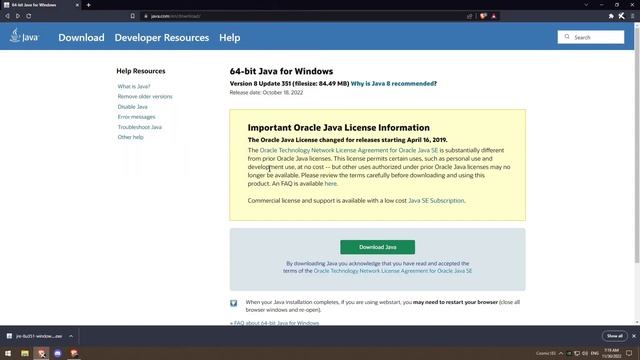Open the tab search dropdown arrow

tap(586, 5)
